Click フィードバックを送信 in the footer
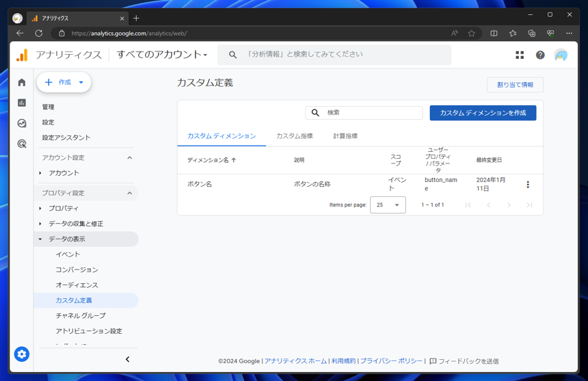The height and width of the screenshot is (381, 588). (x=464, y=361)
